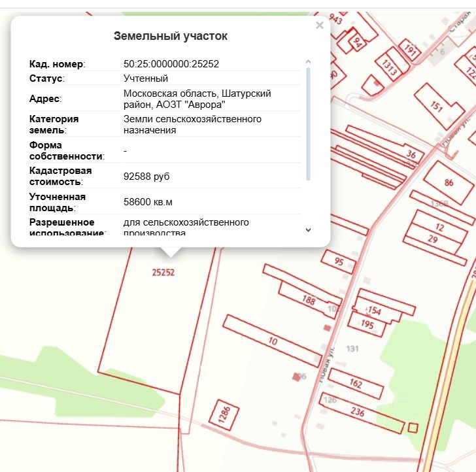Click the rotated parcel 1286

224,414
